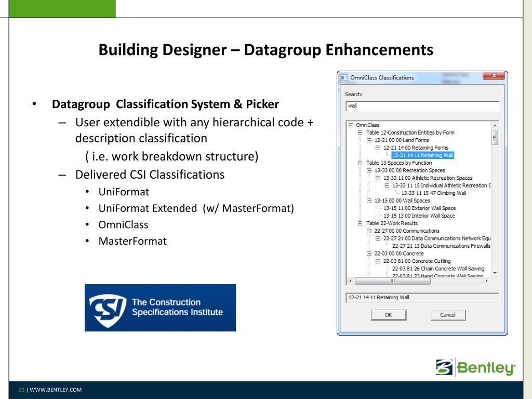This screenshot has height=399, width=532.
Task: Click the Bentley logo
Action: pyautogui.click(x=476, y=367)
